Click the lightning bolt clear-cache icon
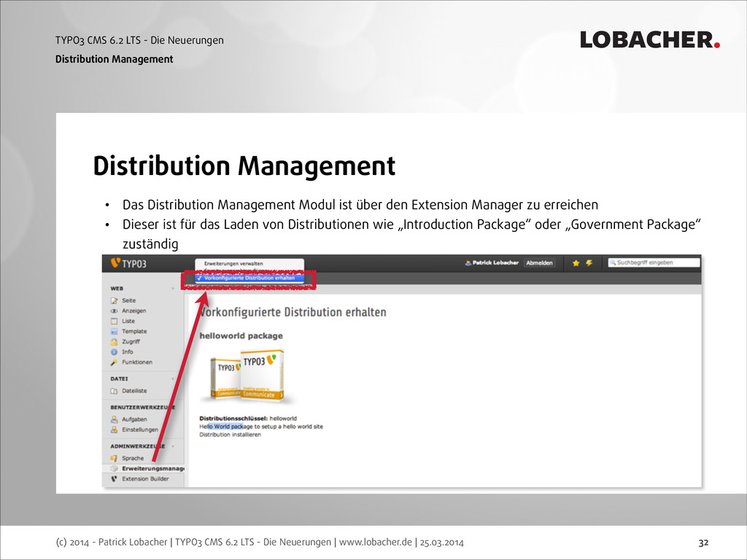 point(589,262)
